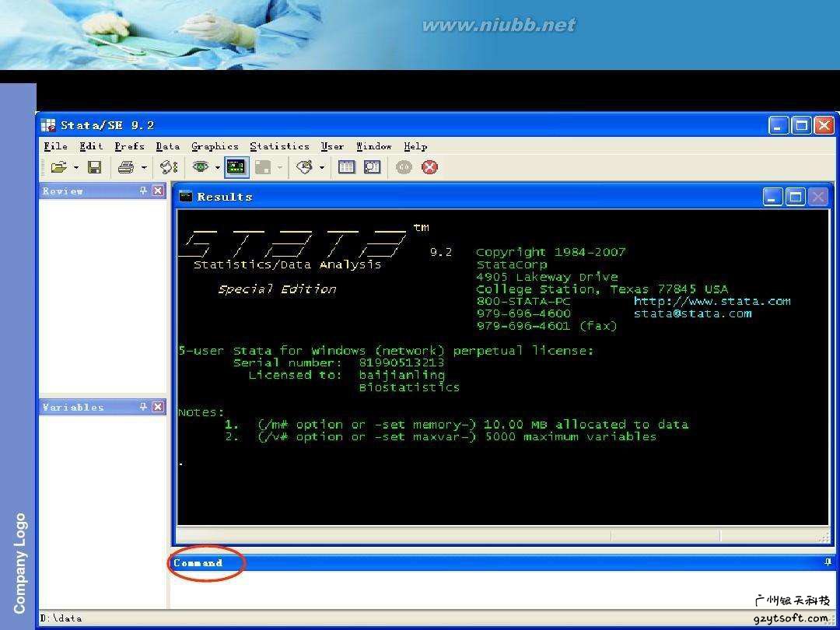Minimize the Results window

point(772,197)
